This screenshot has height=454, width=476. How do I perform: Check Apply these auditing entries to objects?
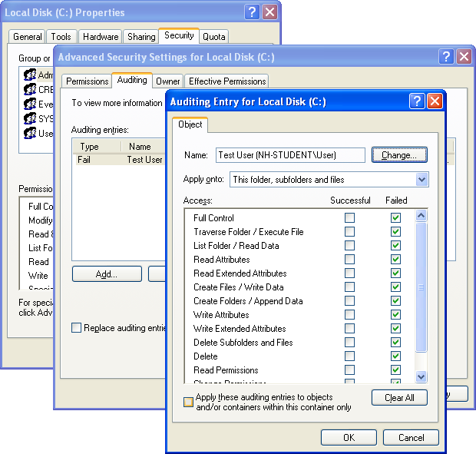(x=189, y=402)
